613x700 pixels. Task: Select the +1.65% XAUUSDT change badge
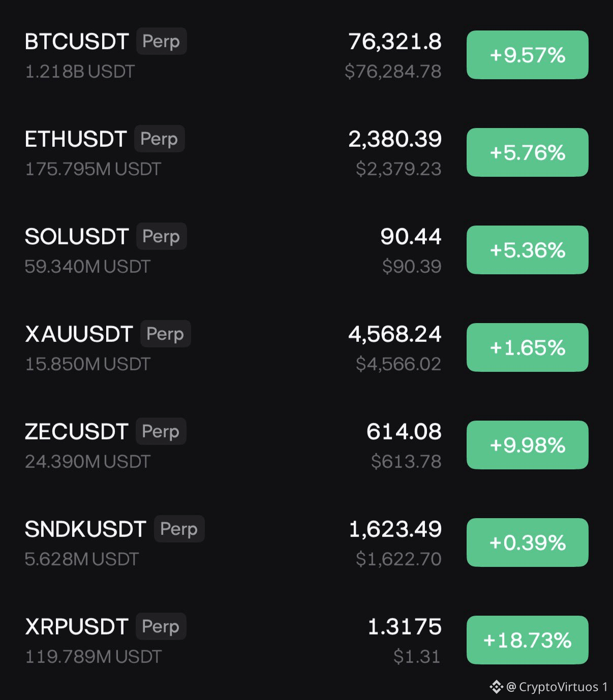click(x=528, y=347)
